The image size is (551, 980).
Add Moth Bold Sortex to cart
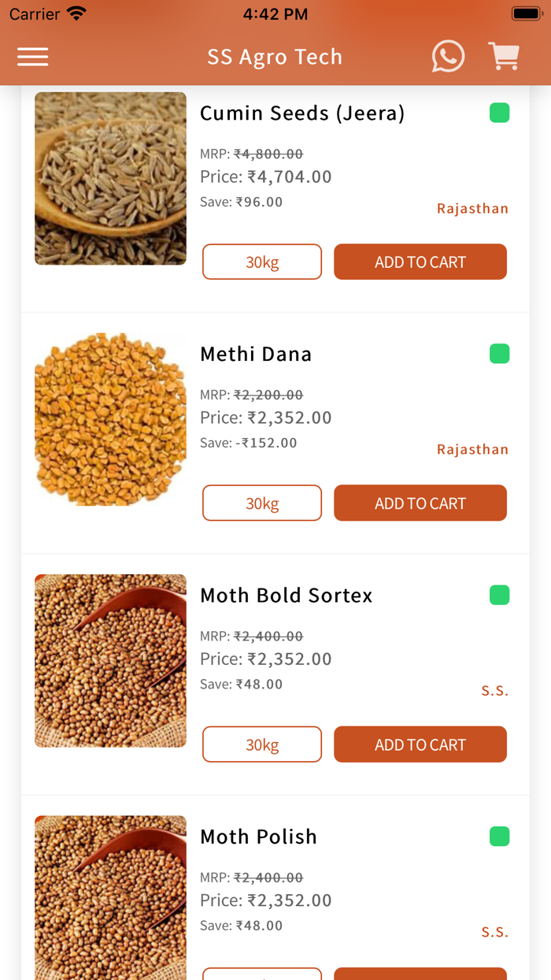coord(420,744)
